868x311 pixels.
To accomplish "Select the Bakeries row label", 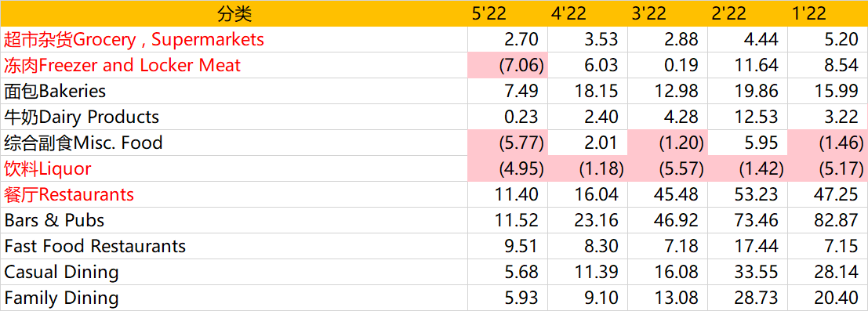I will [x=55, y=91].
